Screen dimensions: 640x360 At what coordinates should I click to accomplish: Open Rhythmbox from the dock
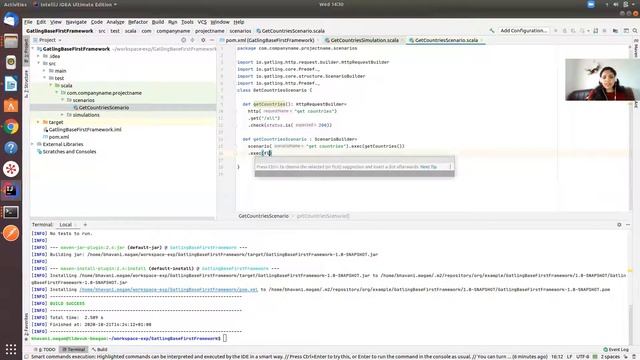click(x=11, y=62)
